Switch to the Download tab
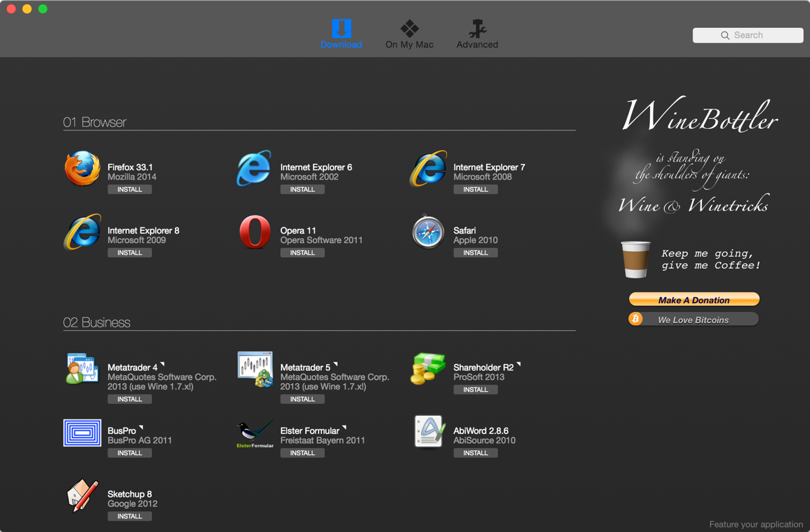Screen dimensions: 810x532 [x=341, y=34]
